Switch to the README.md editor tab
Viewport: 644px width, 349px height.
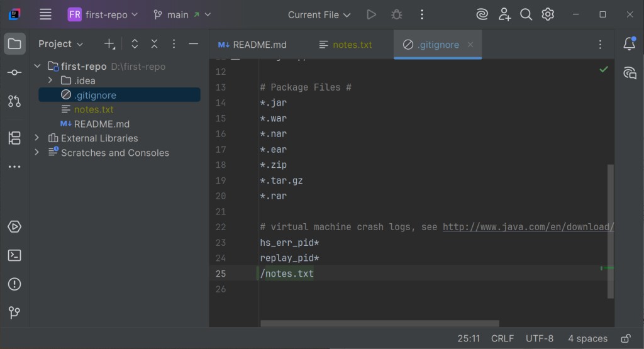point(252,45)
